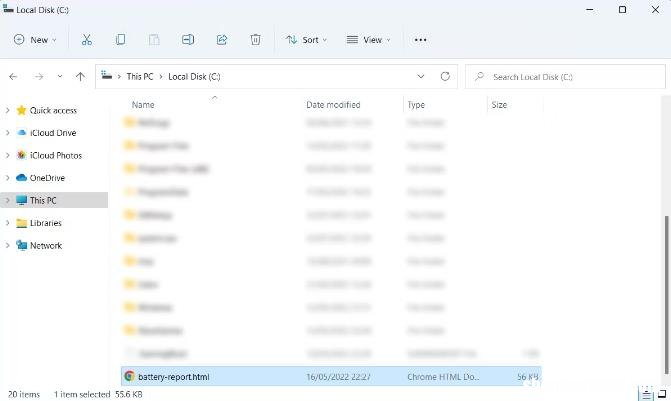Click the 56 KB size cell
Screen dimensions: 671x401
tap(528, 377)
